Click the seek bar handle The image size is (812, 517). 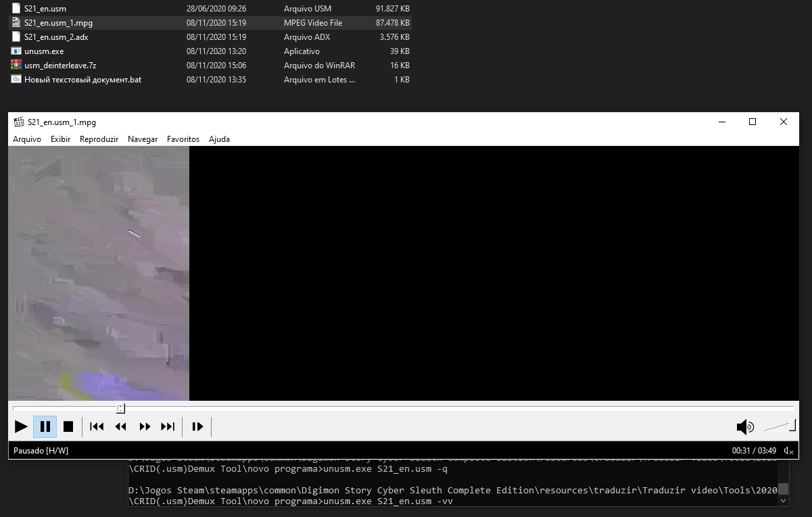click(x=120, y=408)
